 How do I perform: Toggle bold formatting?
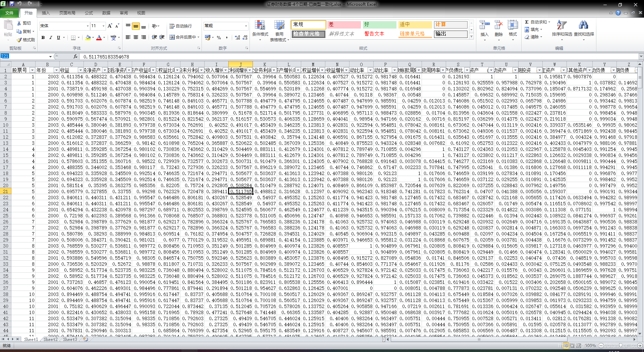click(43, 38)
